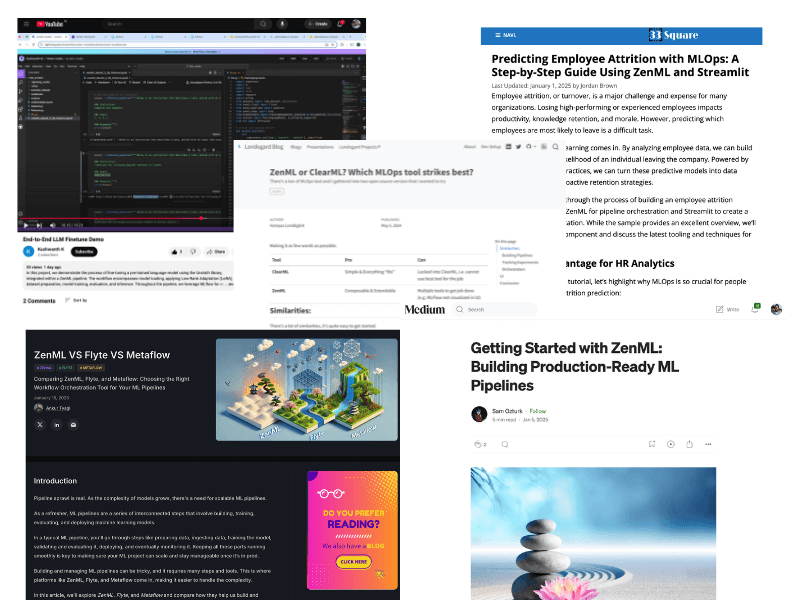Subscribe to Kushwanth K's channel
This screenshot has height=600, width=800.
pyautogui.click(x=85, y=250)
